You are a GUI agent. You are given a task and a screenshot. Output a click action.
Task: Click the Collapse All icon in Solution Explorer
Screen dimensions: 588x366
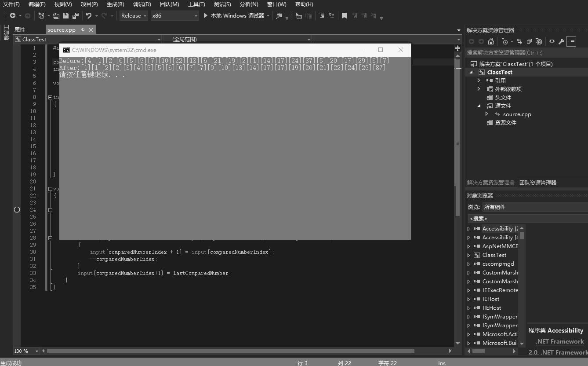pyautogui.click(x=530, y=41)
